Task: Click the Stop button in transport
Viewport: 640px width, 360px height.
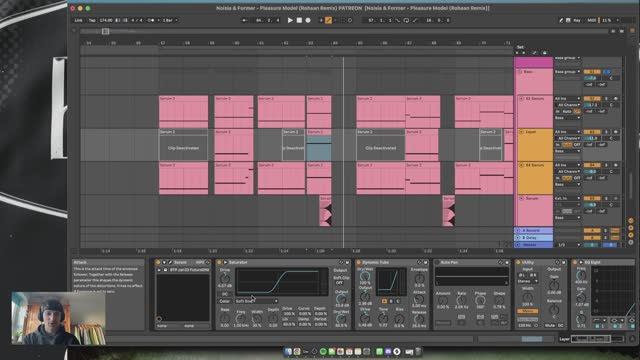Action: (299, 20)
